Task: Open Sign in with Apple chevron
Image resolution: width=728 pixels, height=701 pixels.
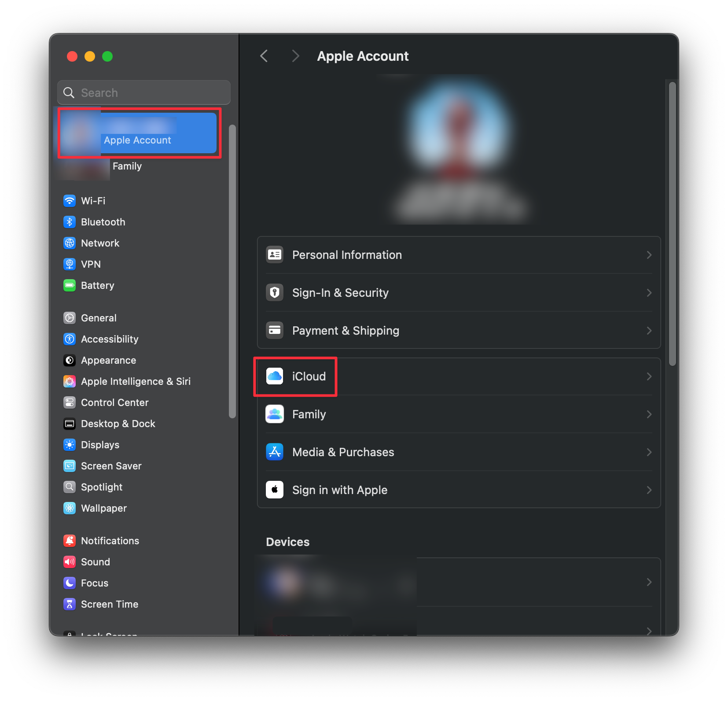Action: coord(649,490)
